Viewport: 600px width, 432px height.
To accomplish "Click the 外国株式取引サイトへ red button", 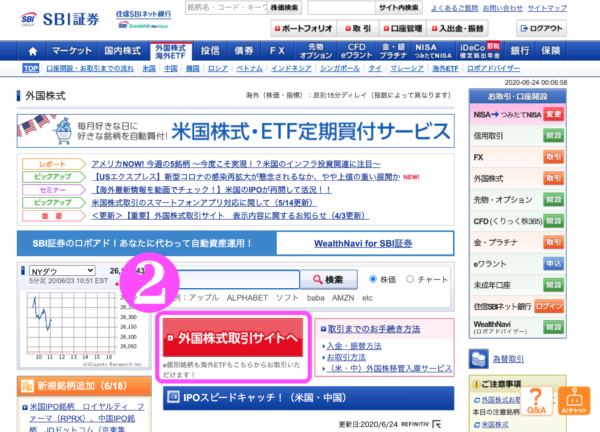I will tap(233, 337).
